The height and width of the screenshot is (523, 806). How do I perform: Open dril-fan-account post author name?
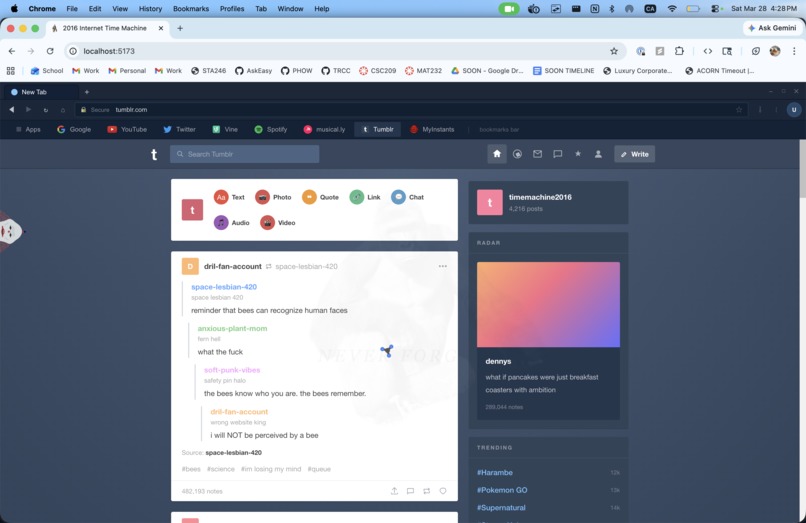[x=232, y=266]
